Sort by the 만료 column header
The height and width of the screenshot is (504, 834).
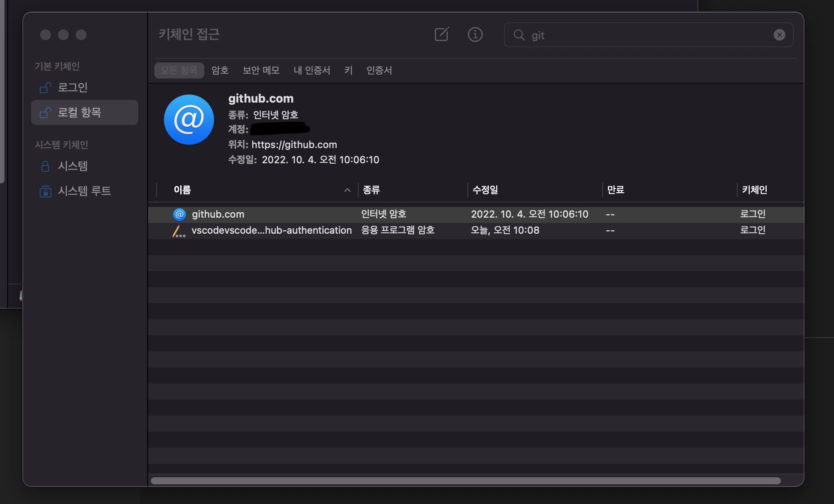(669, 190)
